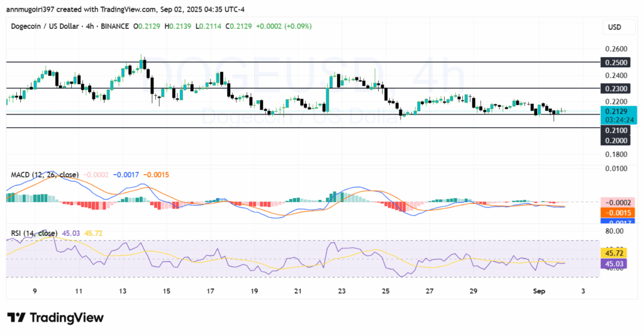Click the current price 0.2129 countdown label

click(x=619, y=115)
